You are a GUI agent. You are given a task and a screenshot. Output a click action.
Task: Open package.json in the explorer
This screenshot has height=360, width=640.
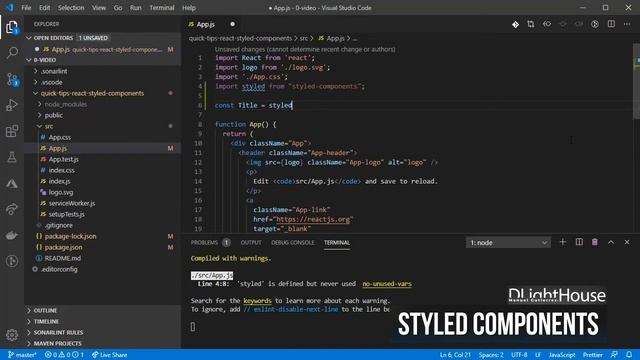[x=63, y=247]
